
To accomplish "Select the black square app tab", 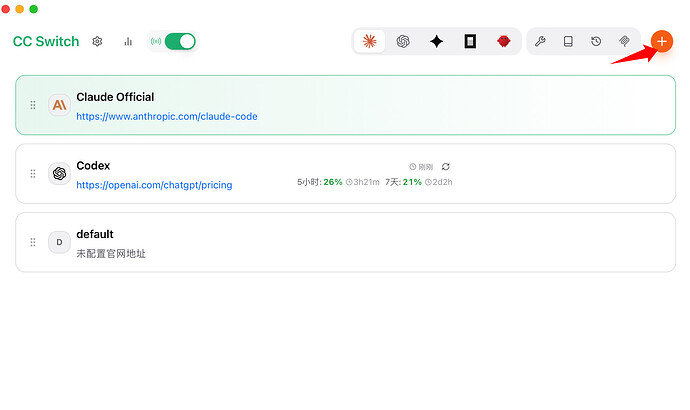I will pos(470,41).
